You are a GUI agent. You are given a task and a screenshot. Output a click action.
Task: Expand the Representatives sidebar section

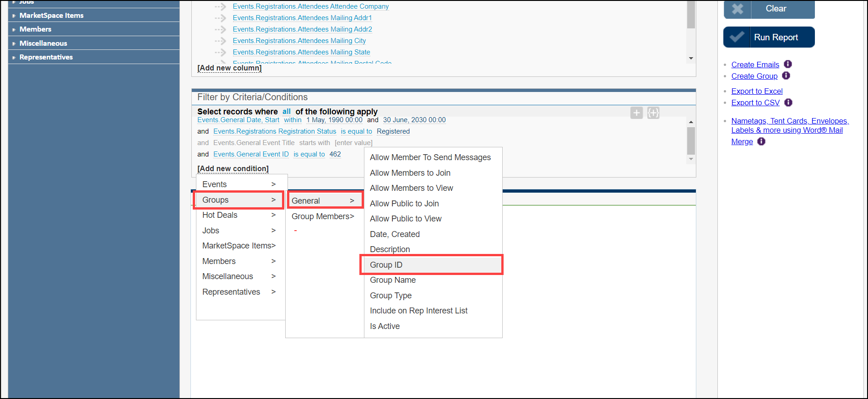click(x=46, y=57)
